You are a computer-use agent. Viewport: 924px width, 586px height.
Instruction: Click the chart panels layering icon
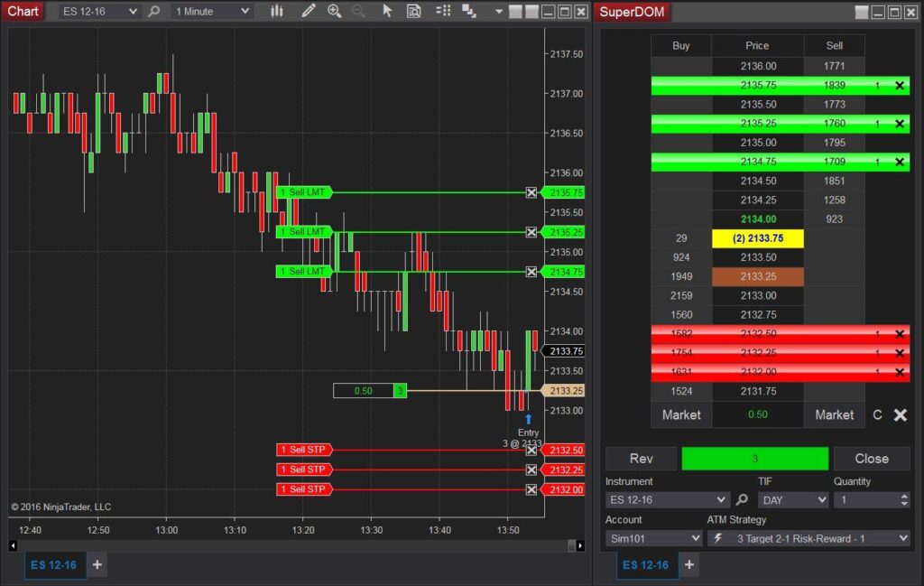pos(471,12)
